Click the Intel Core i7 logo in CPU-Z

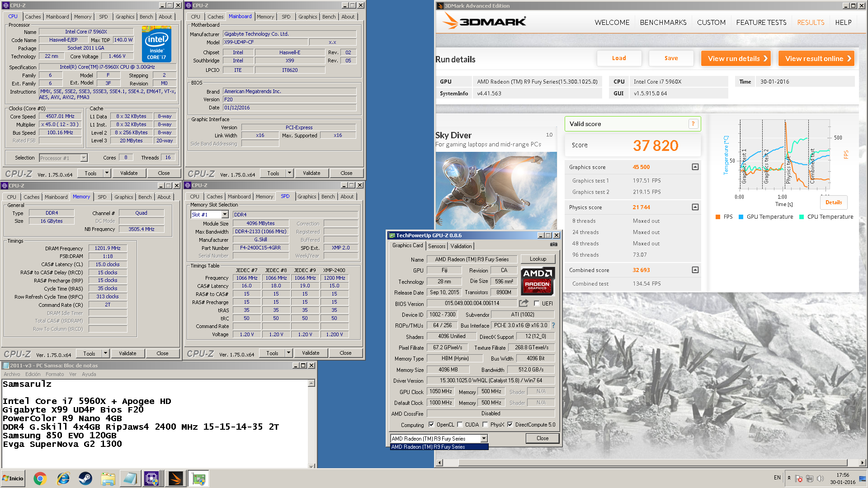click(156, 44)
